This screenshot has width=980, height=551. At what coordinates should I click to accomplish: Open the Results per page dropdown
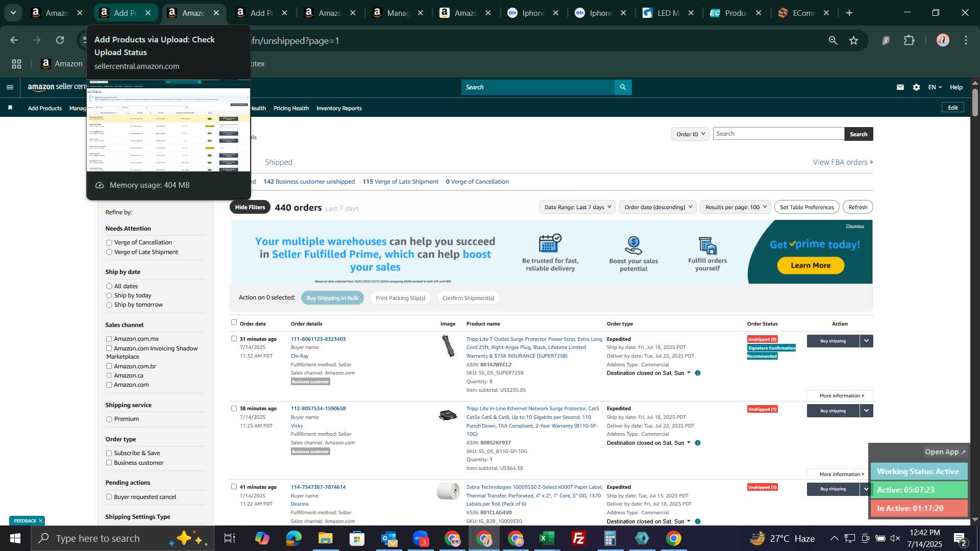click(735, 207)
